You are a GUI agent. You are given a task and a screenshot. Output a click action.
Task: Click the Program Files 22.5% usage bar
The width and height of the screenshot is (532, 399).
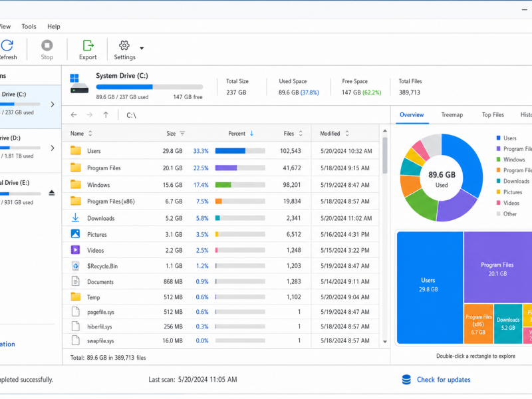(240, 168)
